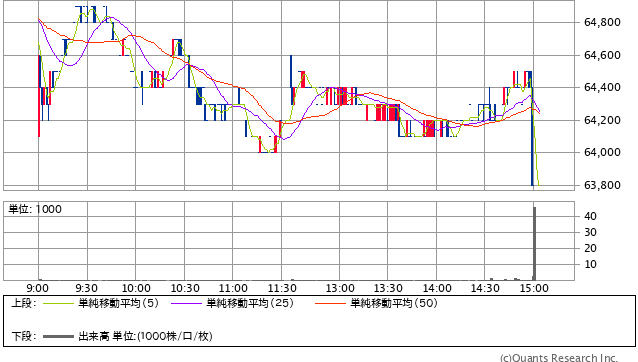Click the volume axis label 40
Screen dimensions: 638x362
point(590,216)
